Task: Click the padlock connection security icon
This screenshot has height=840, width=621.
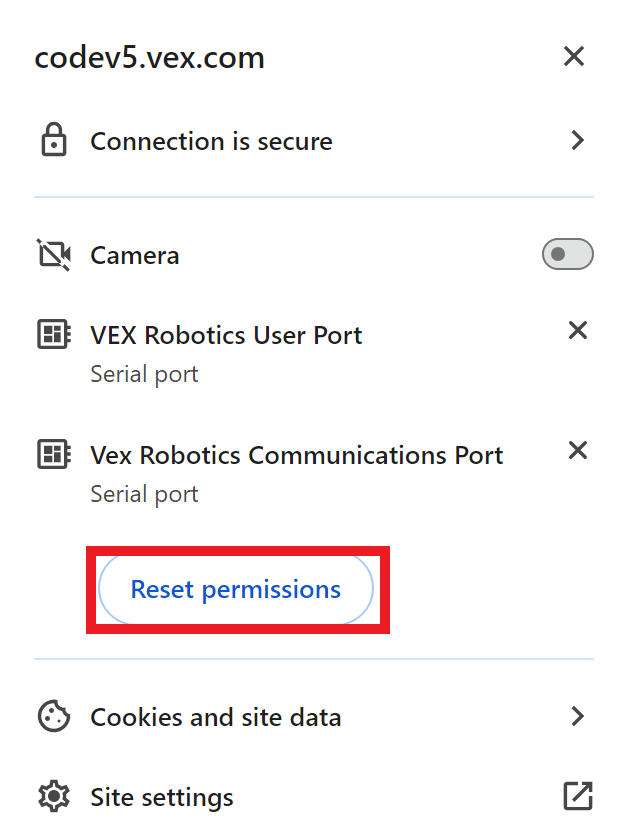Action: pyautogui.click(x=53, y=141)
